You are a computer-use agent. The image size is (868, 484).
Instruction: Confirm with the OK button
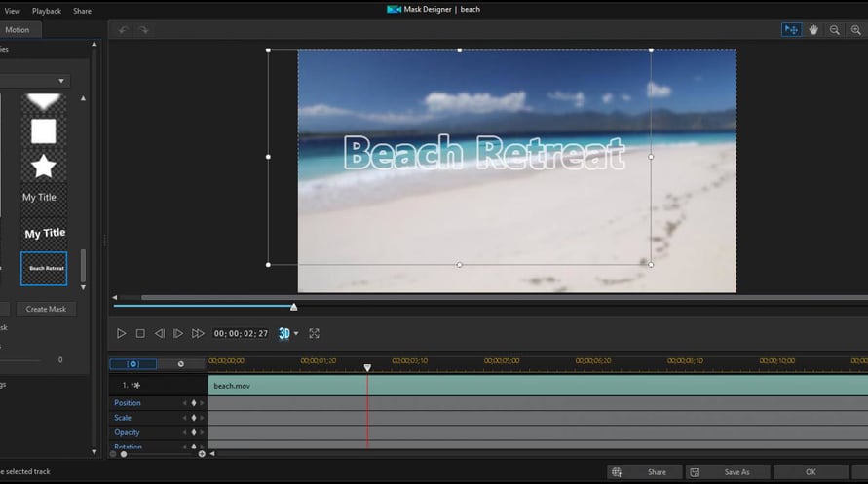point(811,472)
